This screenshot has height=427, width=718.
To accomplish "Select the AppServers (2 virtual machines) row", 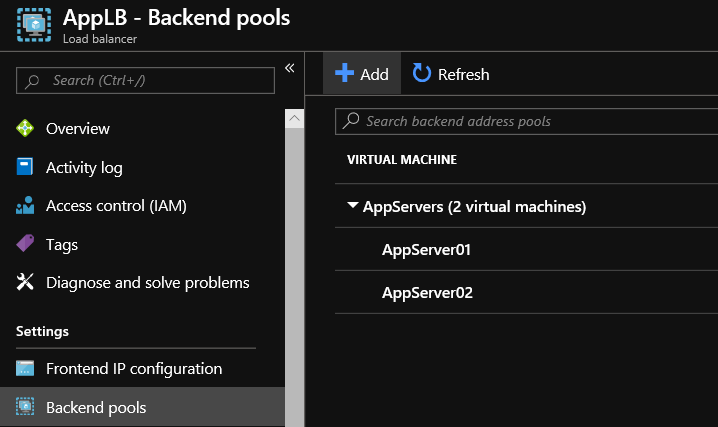I will click(527, 206).
